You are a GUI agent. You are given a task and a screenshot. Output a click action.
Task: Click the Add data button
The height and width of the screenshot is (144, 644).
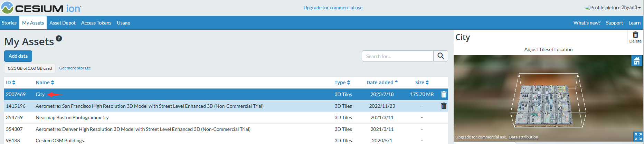coord(18,56)
